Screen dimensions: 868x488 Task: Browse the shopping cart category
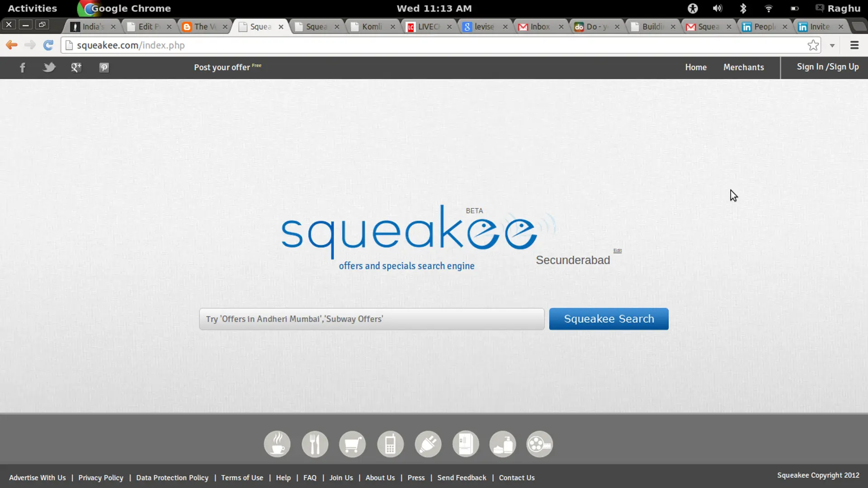point(353,444)
